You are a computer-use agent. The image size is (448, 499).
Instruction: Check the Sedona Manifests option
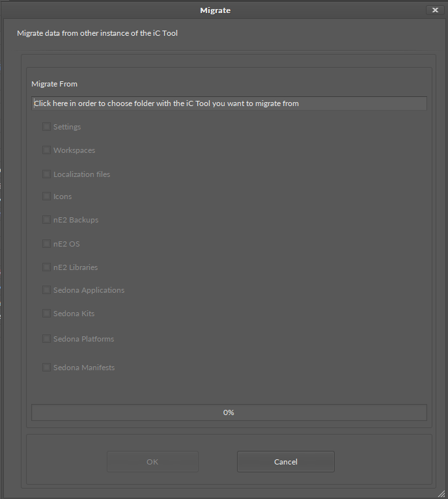click(46, 368)
